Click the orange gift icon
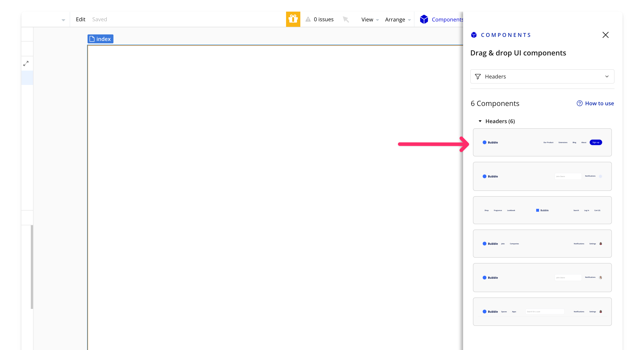This screenshot has width=644, height=350. (x=293, y=19)
